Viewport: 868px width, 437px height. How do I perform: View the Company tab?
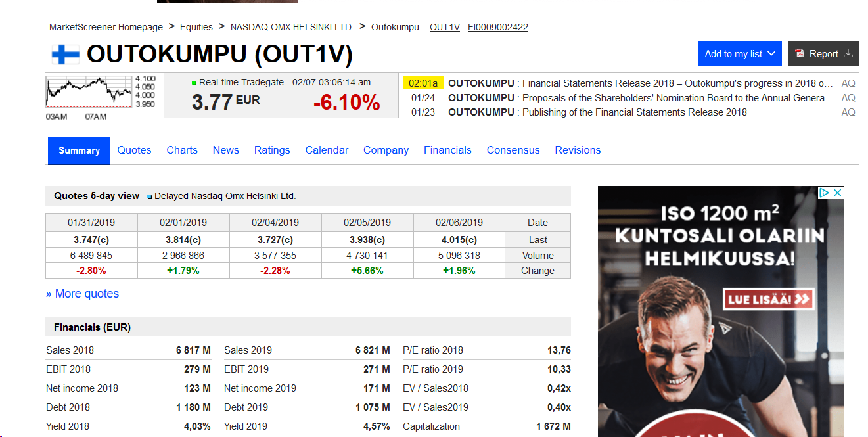pos(386,150)
